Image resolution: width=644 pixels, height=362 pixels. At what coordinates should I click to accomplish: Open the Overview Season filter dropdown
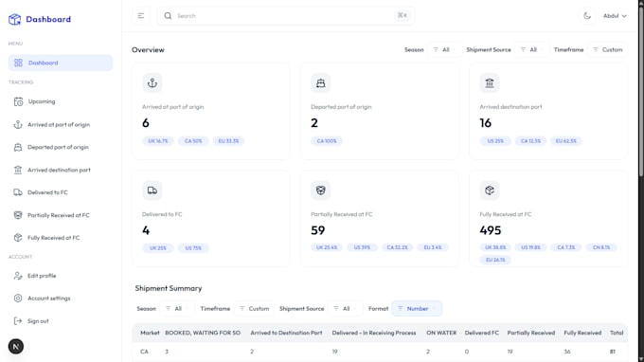coord(445,49)
